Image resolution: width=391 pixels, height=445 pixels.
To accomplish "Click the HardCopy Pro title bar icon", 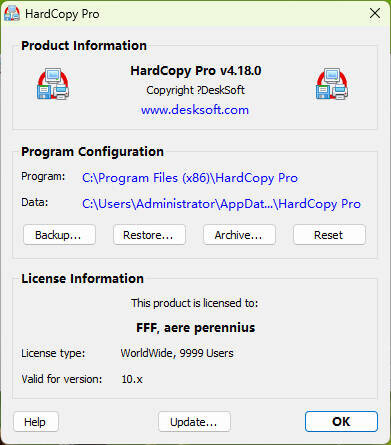I will tap(12, 14).
